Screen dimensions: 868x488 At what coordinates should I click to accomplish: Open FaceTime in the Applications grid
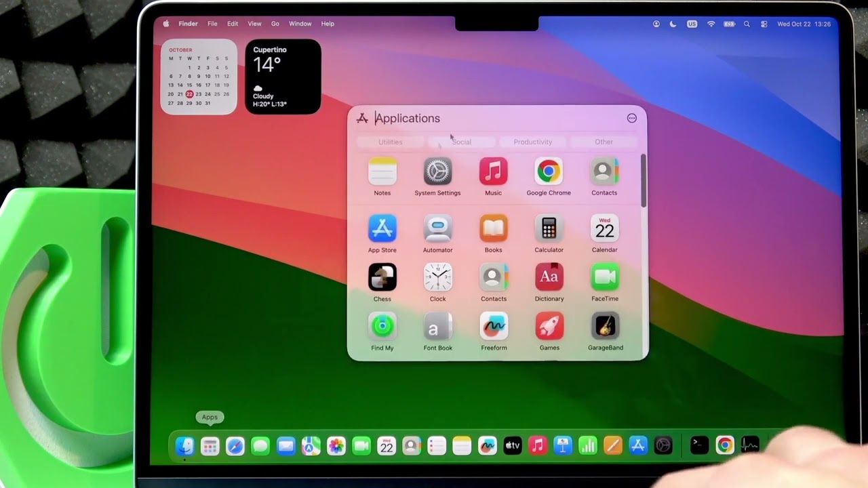pyautogui.click(x=605, y=277)
